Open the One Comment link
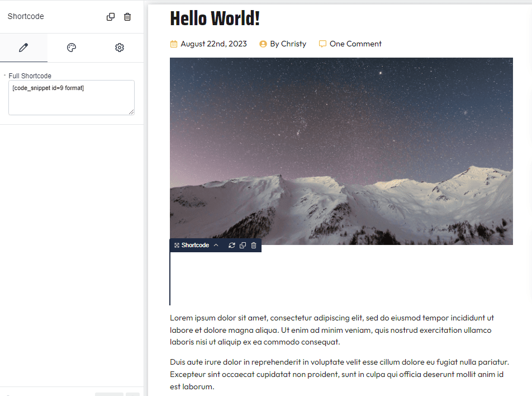The image size is (532, 396). pyautogui.click(x=355, y=44)
